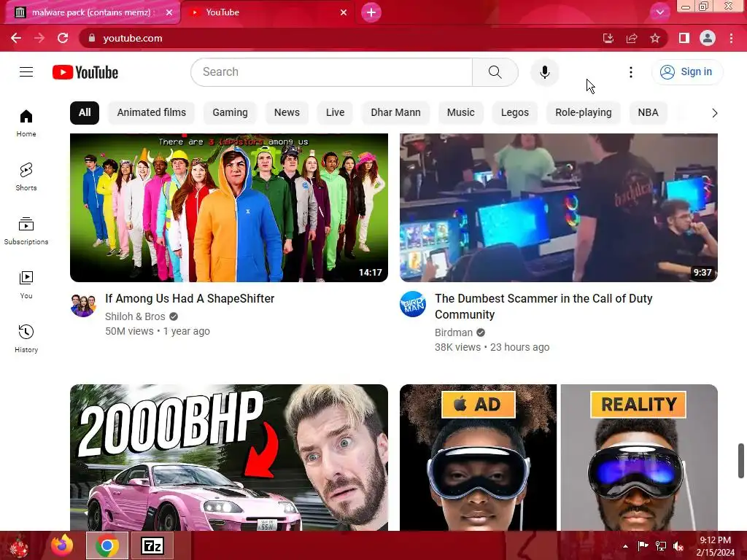This screenshot has width=747, height=560.
Task: Close the YouTube tab
Action: [x=344, y=12]
